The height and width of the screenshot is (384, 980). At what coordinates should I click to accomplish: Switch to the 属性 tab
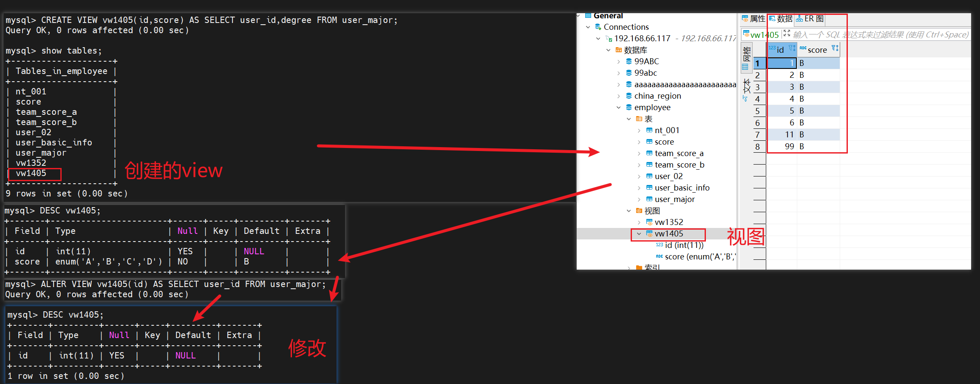pos(753,19)
